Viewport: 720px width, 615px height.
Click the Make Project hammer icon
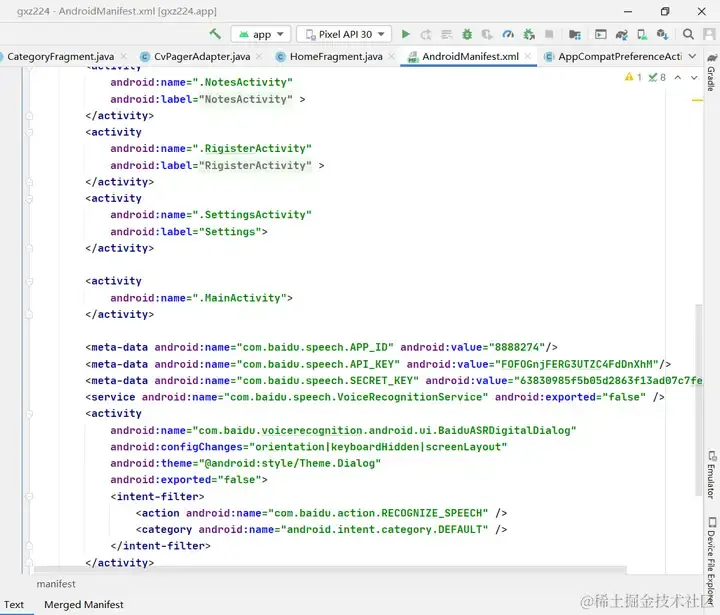coord(215,34)
